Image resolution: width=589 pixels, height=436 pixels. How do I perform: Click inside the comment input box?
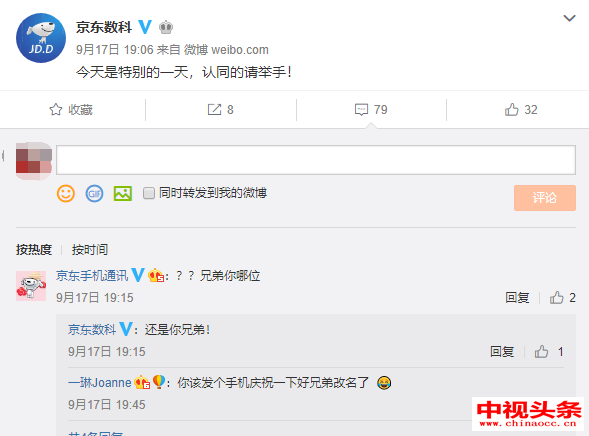coord(316,160)
